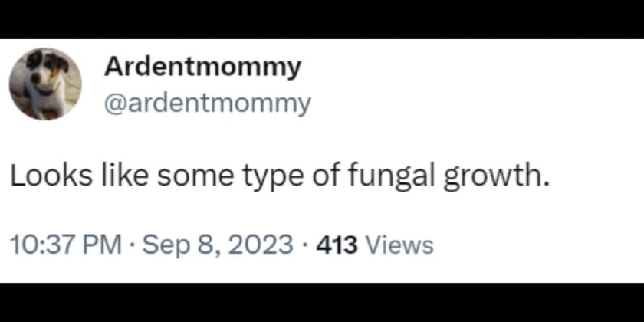Click the dog's face in the avatar
The width and height of the screenshot is (644, 322).
42,71
